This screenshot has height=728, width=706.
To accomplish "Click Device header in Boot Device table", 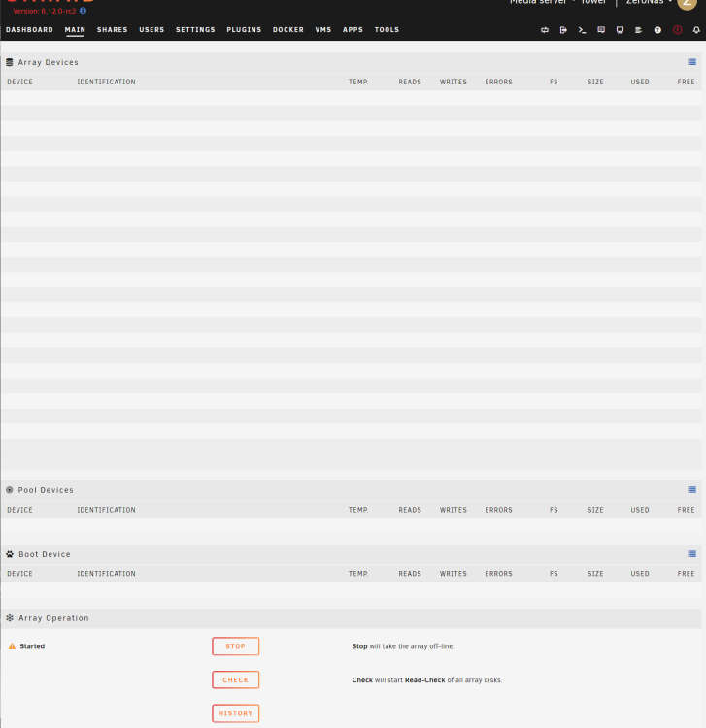I will coord(20,574).
